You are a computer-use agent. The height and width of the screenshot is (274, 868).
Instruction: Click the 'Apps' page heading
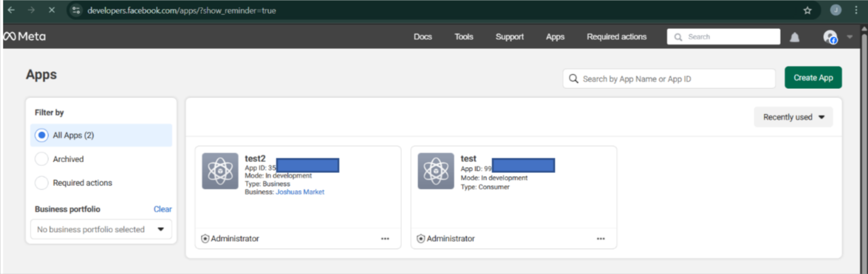(41, 75)
